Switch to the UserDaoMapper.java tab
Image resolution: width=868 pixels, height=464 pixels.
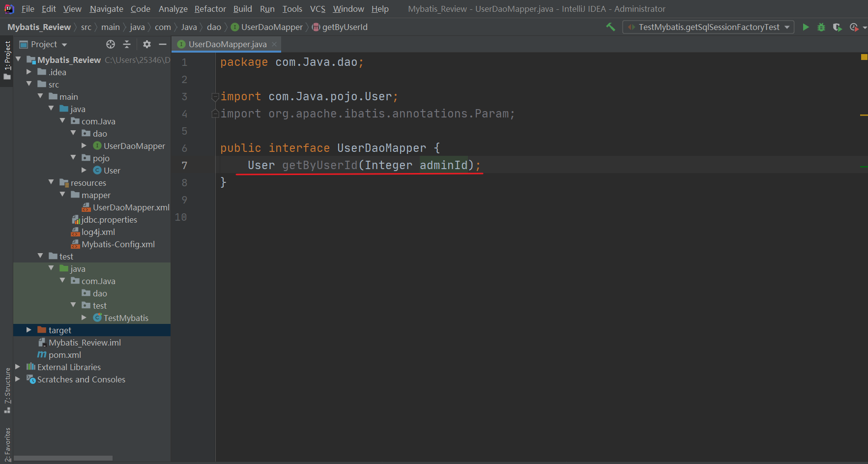coord(227,44)
